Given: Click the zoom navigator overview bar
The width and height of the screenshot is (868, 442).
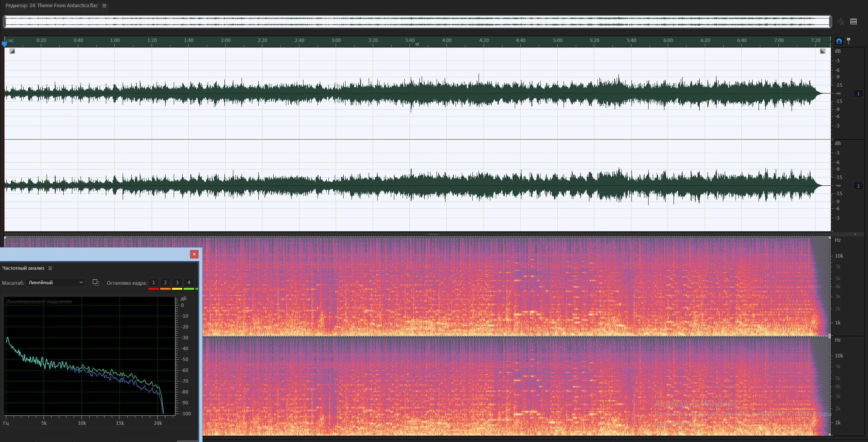Looking at the screenshot, I should (417, 21).
